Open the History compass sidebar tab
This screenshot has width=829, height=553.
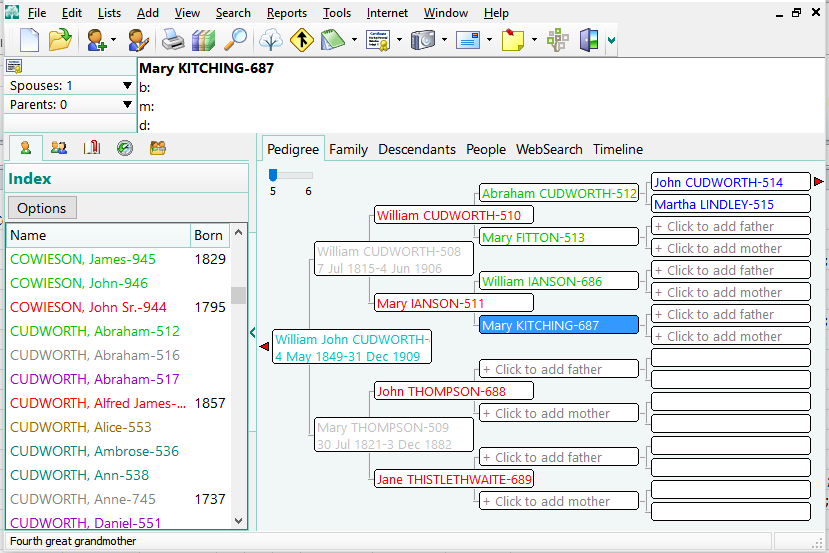click(125, 148)
